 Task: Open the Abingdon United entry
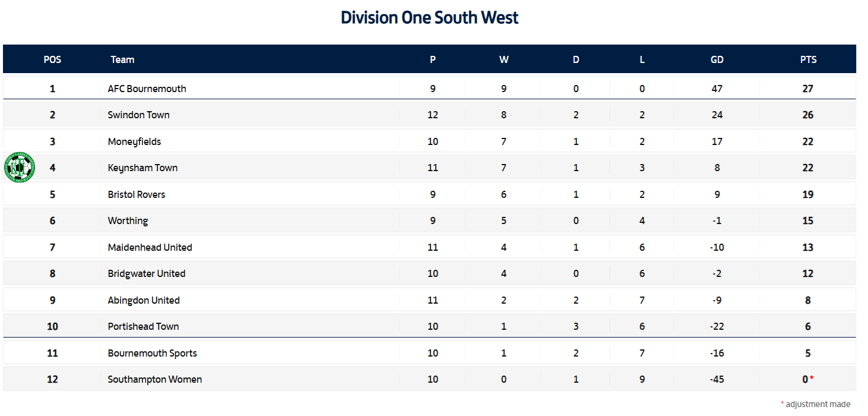(x=144, y=300)
